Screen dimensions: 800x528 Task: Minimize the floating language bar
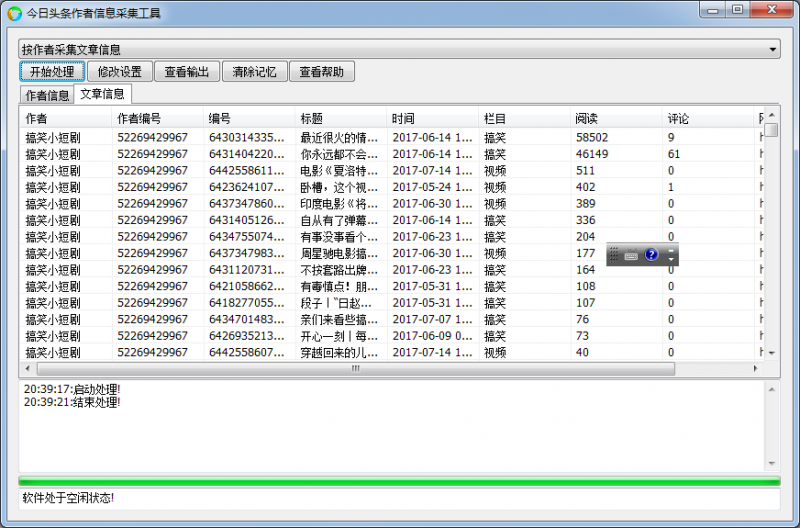click(x=671, y=250)
